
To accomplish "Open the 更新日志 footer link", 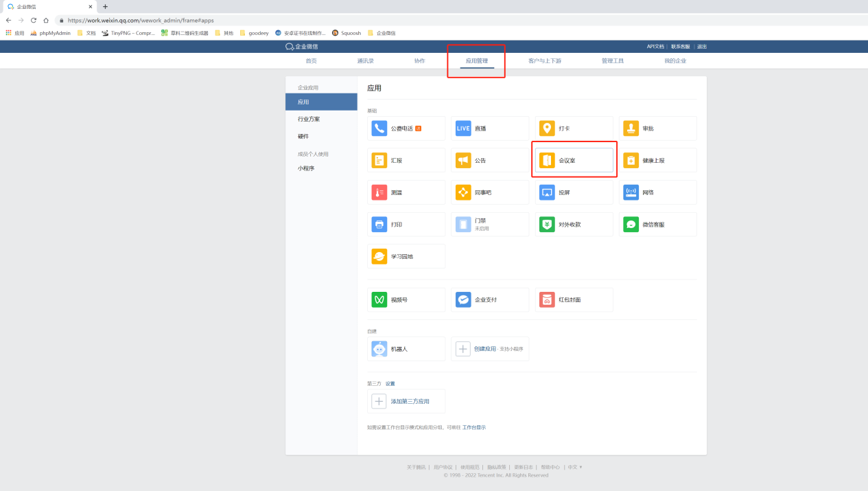I will tap(524, 467).
